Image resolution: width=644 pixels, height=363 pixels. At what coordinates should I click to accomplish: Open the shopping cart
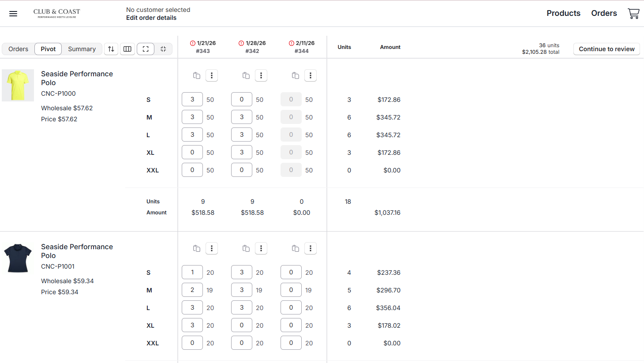[633, 14]
